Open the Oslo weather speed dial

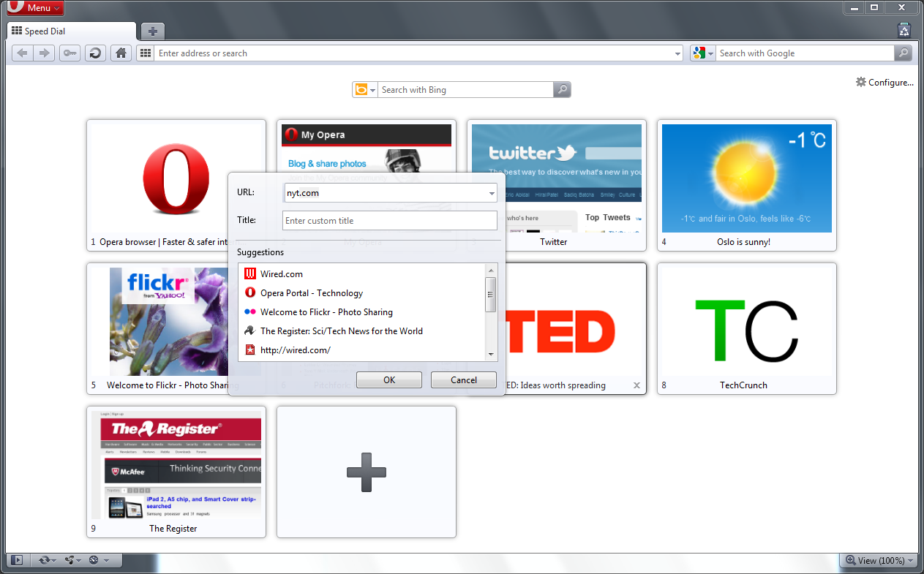click(746, 185)
